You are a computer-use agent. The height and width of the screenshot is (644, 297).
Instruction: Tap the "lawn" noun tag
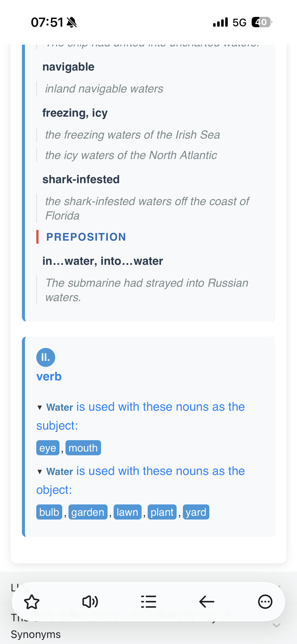127,512
